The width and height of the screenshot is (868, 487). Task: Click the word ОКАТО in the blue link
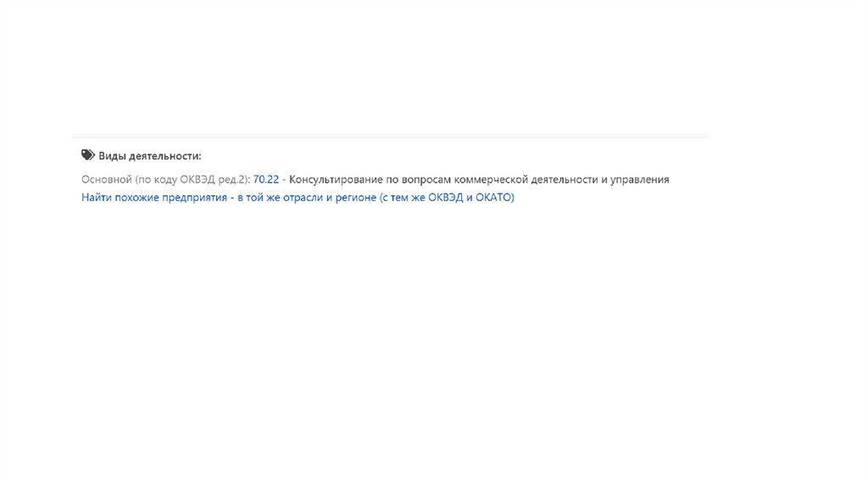click(x=495, y=197)
